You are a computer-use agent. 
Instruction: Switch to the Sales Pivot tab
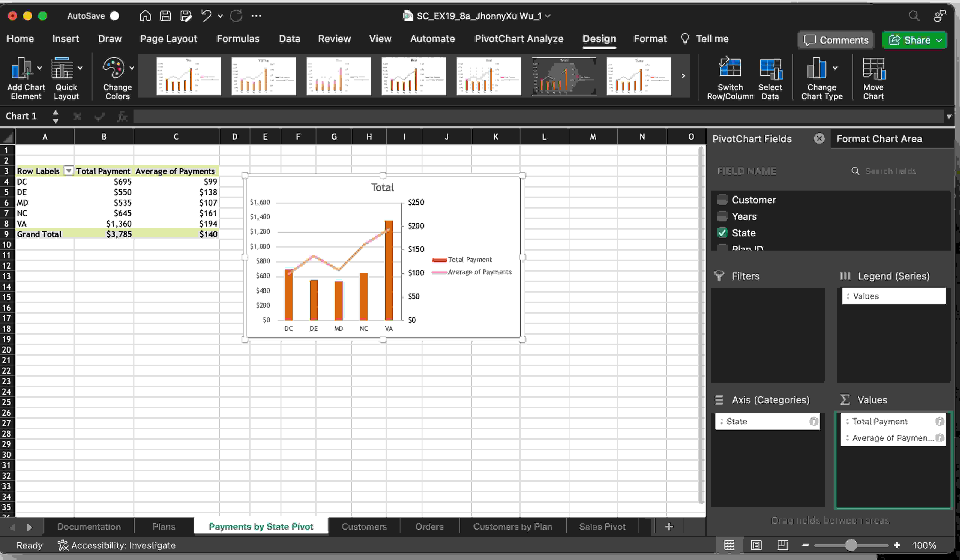click(602, 526)
